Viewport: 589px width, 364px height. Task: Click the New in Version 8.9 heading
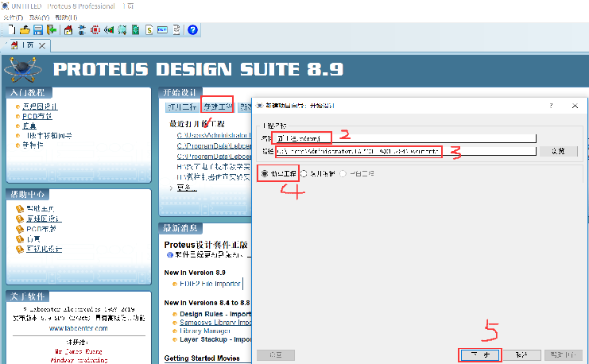point(195,273)
